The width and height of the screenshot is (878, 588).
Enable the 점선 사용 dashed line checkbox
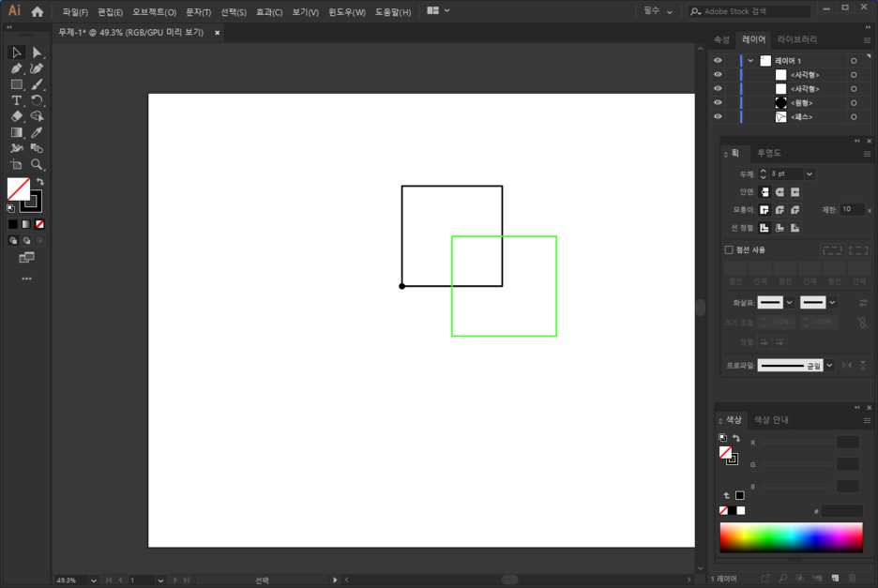pyautogui.click(x=729, y=249)
